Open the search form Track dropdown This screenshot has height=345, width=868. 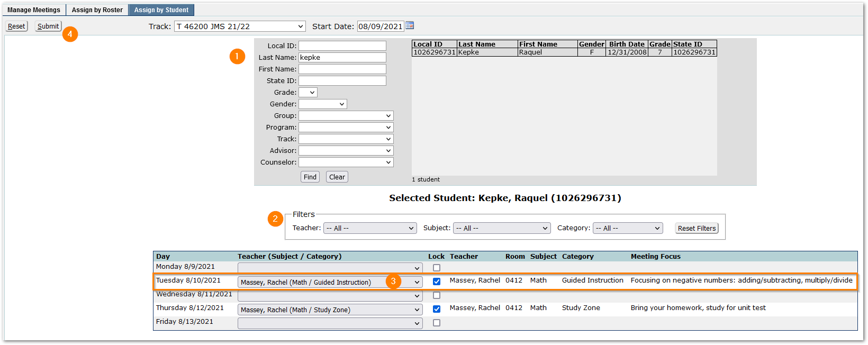(346, 139)
